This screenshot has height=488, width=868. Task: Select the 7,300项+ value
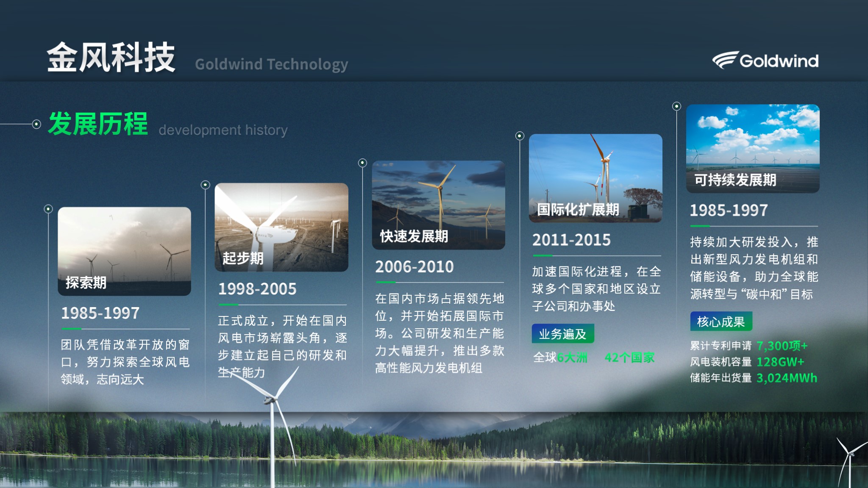click(782, 346)
